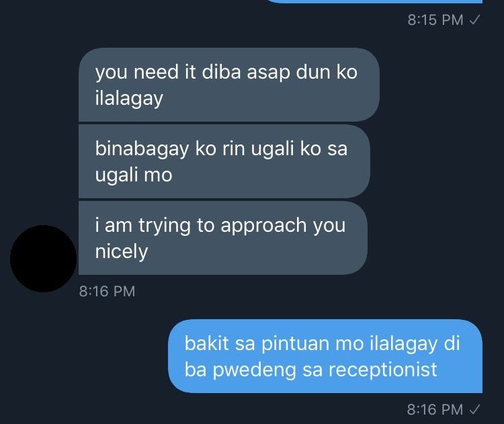Click the delivered checkmark beside 8:15 PM

pos(474,20)
